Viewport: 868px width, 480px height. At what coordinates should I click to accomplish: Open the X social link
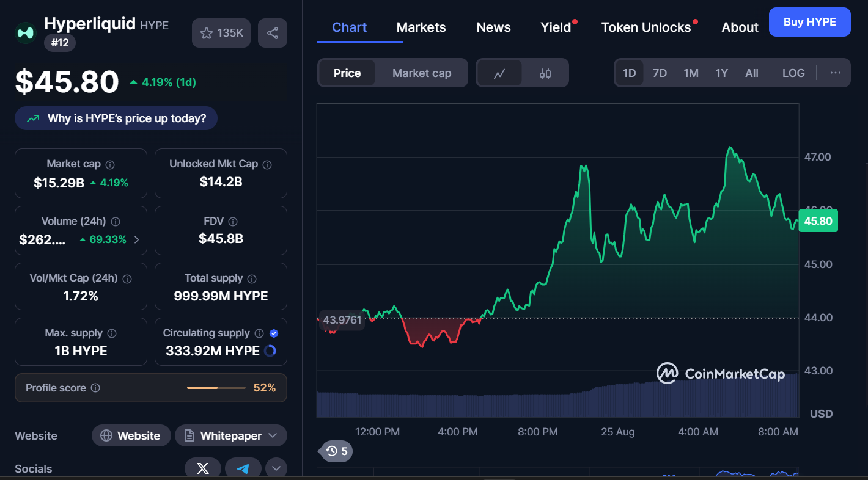[203, 468]
